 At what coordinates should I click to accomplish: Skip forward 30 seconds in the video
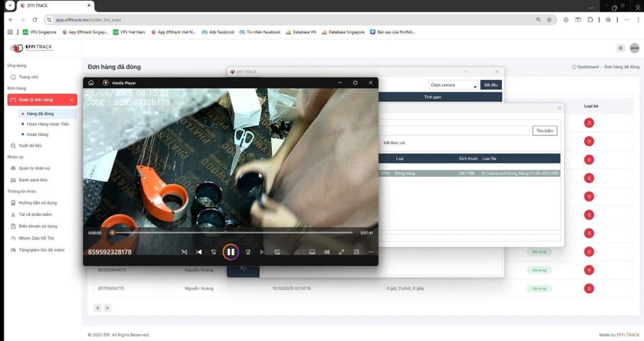[x=248, y=252]
